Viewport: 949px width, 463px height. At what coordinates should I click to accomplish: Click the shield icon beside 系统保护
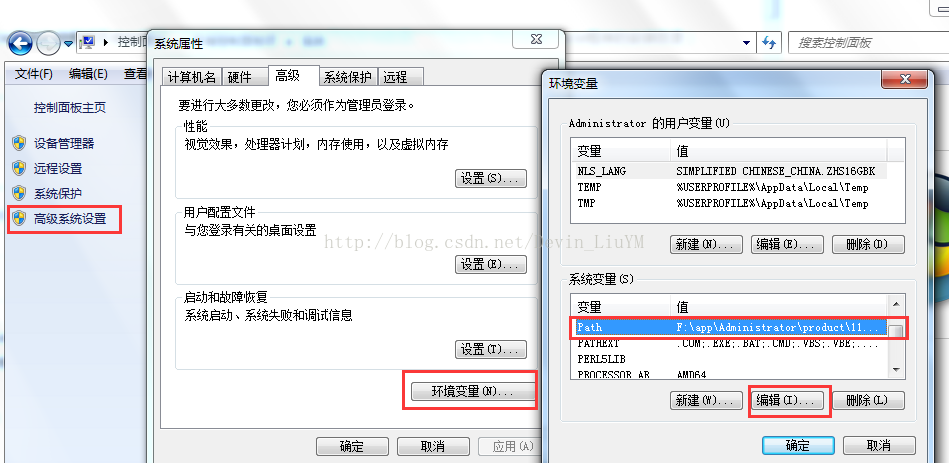[x=19, y=194]
